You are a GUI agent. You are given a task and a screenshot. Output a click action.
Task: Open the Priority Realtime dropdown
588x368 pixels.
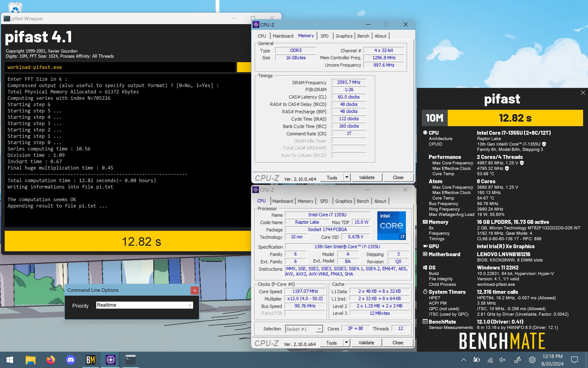[x=145, y=305]
